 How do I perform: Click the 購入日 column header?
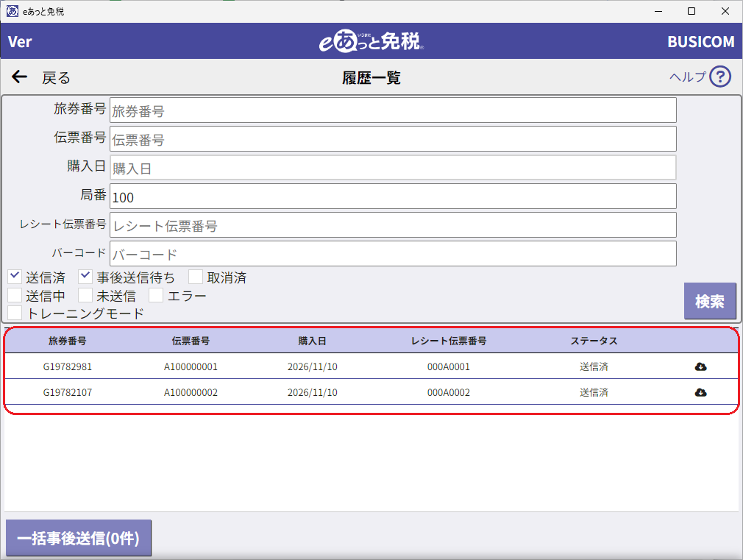312,341
